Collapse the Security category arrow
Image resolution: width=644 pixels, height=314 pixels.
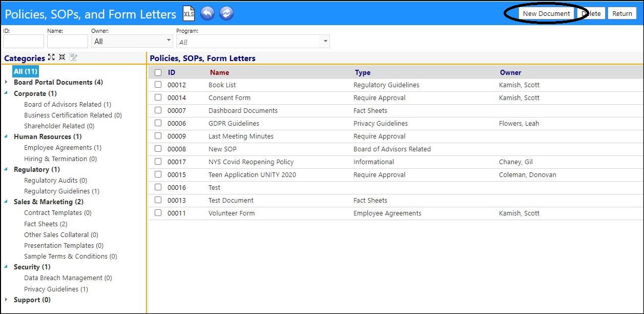[x=6, y=267]
